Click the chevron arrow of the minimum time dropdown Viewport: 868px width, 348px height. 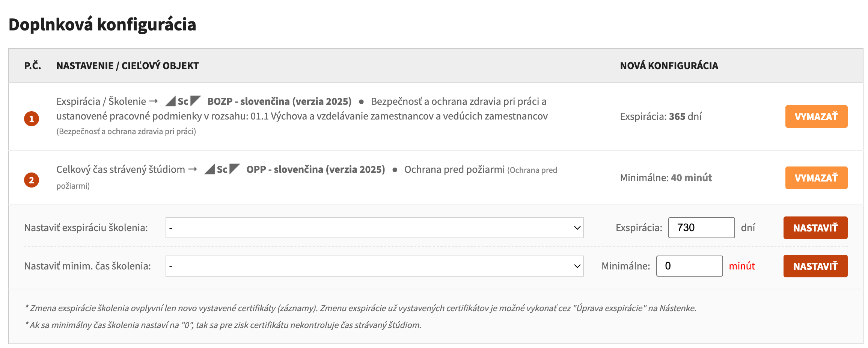pyautogui.click(x=577, y=266)
